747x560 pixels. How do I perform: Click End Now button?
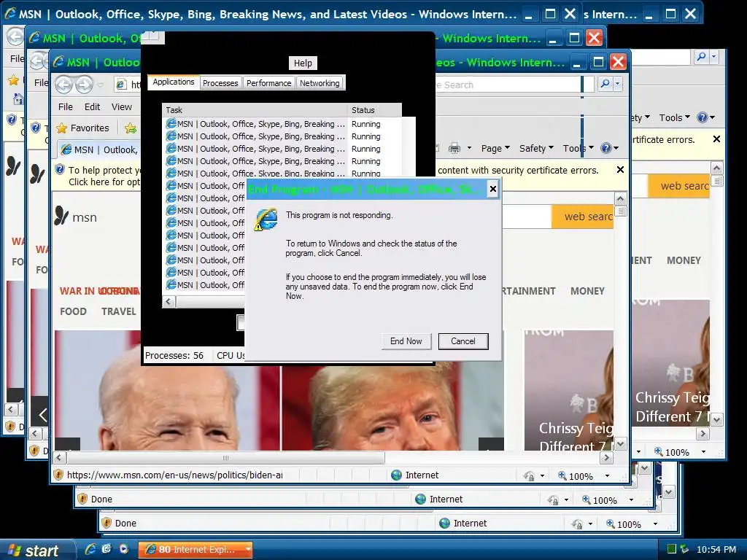[x=406, y=341]
